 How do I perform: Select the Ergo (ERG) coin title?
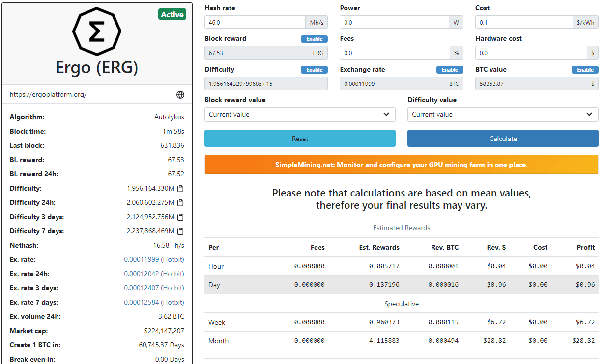tap(97, 68)
